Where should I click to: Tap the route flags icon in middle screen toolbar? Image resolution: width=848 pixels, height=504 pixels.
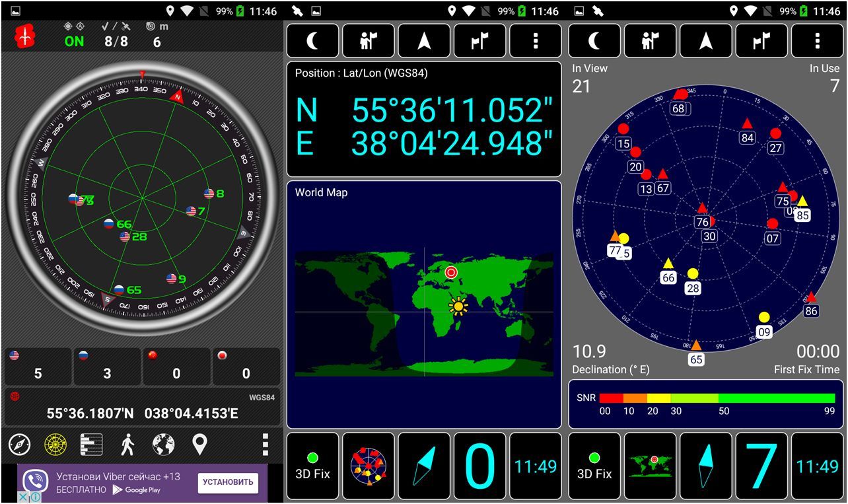pyautogui.click(x=480, y=41)
